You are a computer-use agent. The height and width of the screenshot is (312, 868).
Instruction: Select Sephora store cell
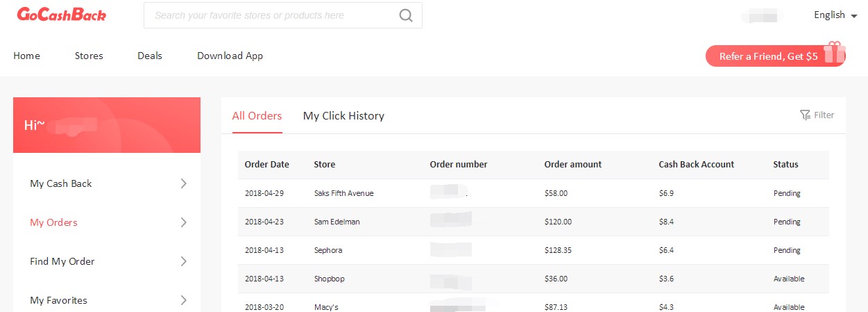(x=327, y=250)
